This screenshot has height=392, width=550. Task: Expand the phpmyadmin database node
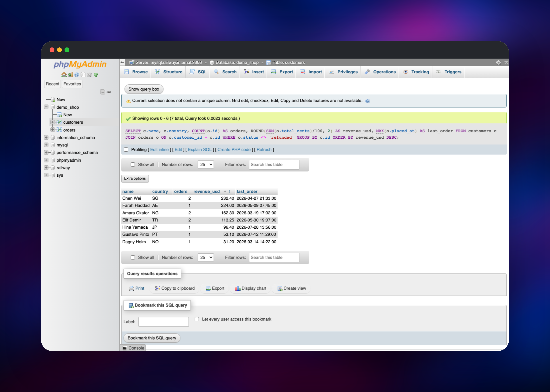point(46,160)
